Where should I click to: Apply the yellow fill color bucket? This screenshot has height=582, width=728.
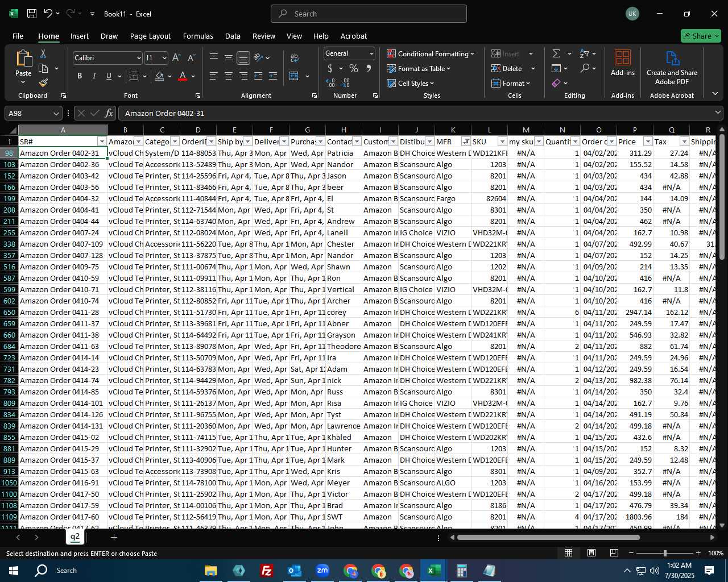click(x=160, y=76)
